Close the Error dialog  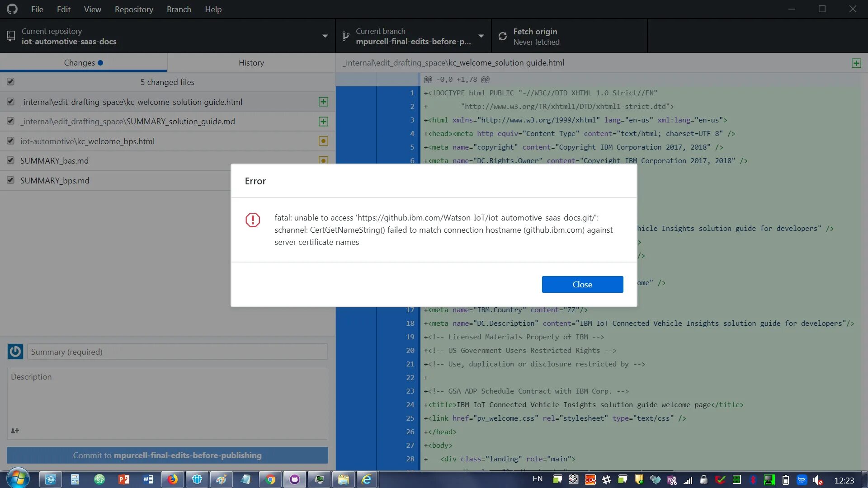tap(582, 284)
